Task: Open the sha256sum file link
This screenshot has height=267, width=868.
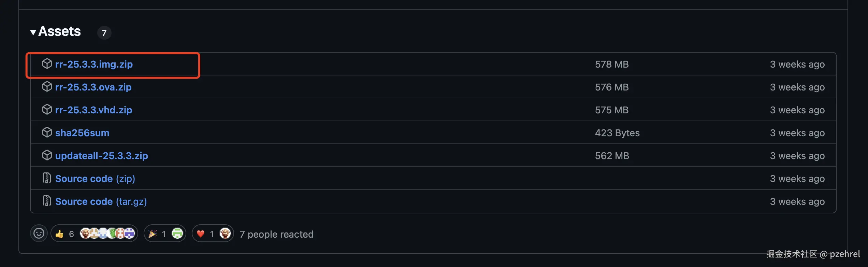Action: [x=82, y=133]
